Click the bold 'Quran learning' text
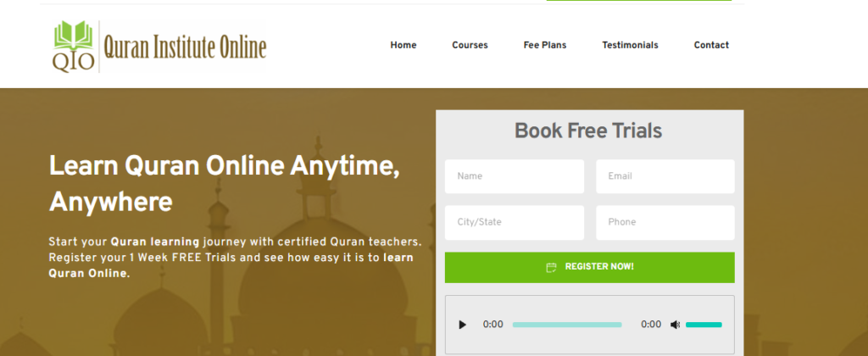Viewport: 868px width, 356px height. tap(155, 242)
